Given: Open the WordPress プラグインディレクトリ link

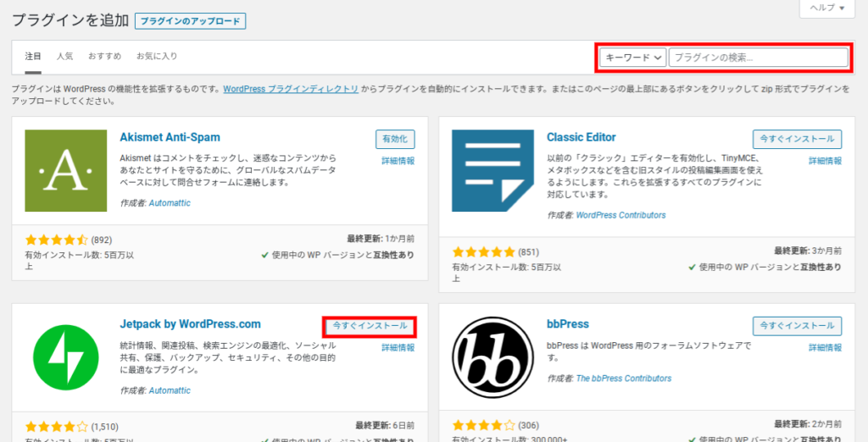Looking at the screenshot, I should pyautogui.click(x=291, y=89).
